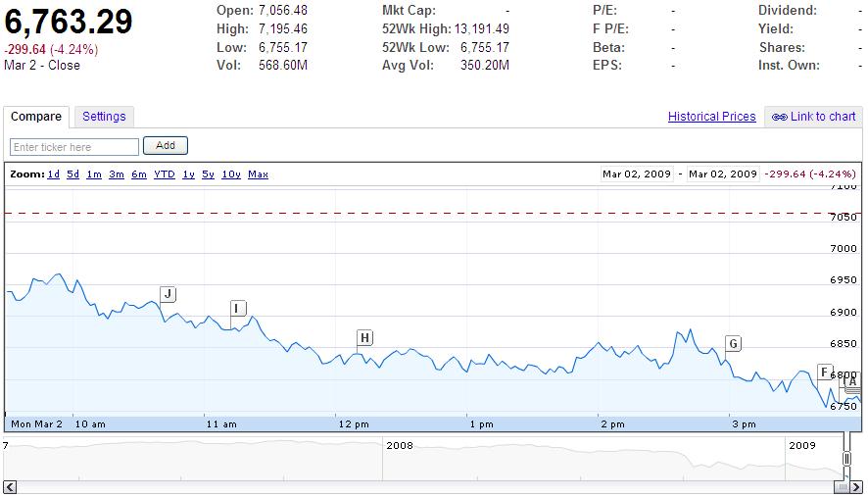The width and height of the screenshot is (868, 497).
Task: Open the H news marker
Action: click(364, 339)
